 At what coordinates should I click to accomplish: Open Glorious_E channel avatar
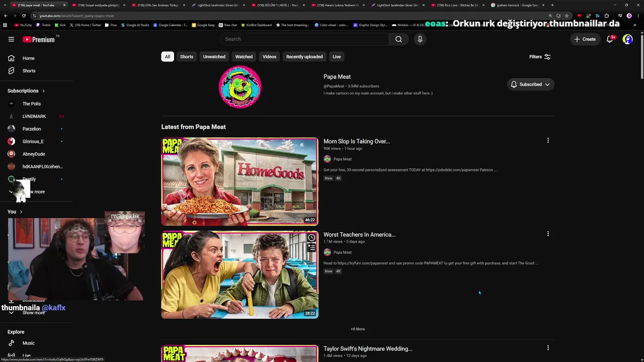(11, 142)
